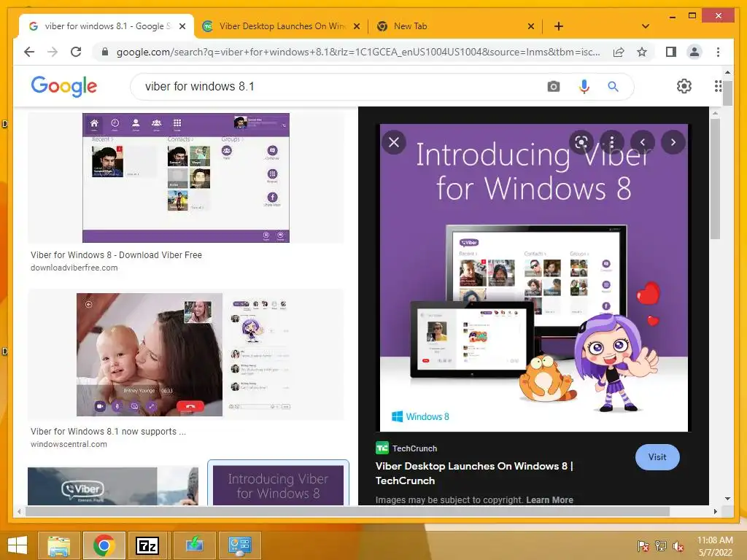
Task: Close the Viber Desktop Launches tab
Action: point(356,26)
